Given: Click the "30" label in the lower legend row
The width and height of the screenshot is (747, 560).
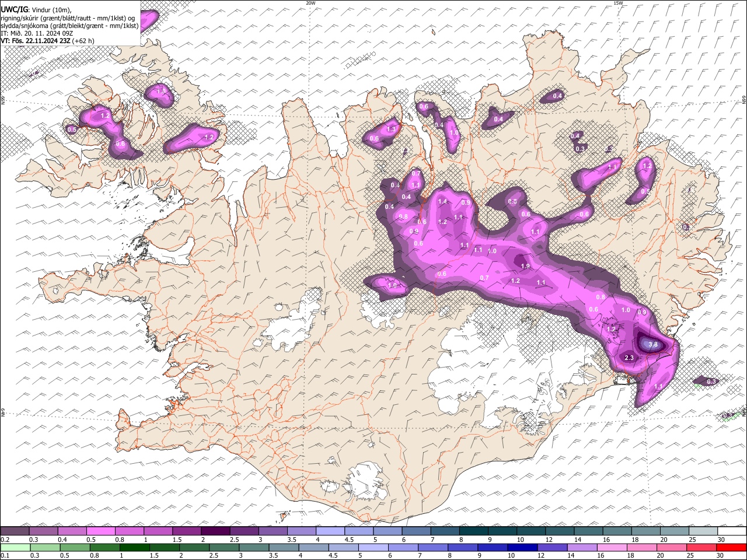Looking at the screenshot, I should click(x=720, y=555).
